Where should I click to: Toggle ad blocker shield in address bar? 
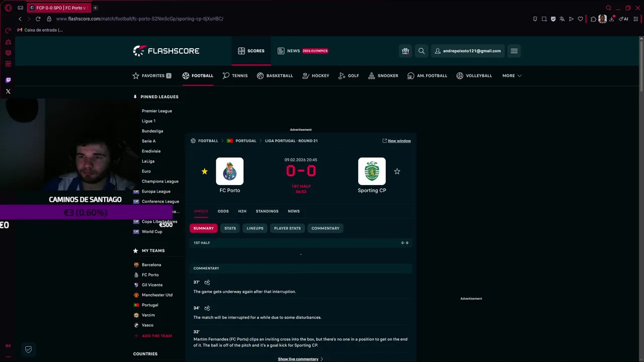553,19
